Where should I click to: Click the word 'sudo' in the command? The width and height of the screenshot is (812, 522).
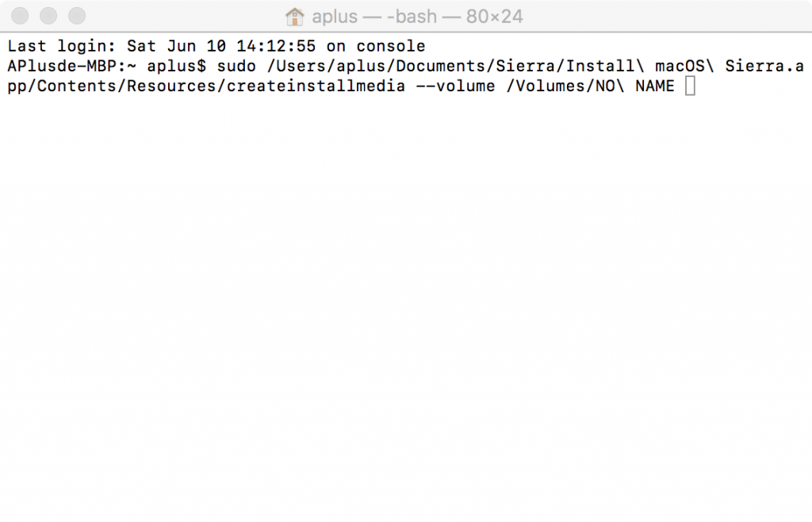click(x=236, y=67)
